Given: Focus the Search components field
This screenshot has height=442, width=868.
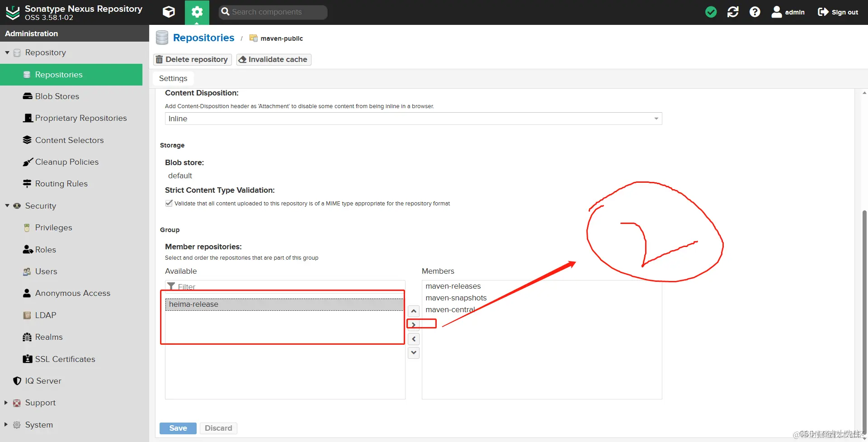Looking at the screenshot, I should [273, 12].
